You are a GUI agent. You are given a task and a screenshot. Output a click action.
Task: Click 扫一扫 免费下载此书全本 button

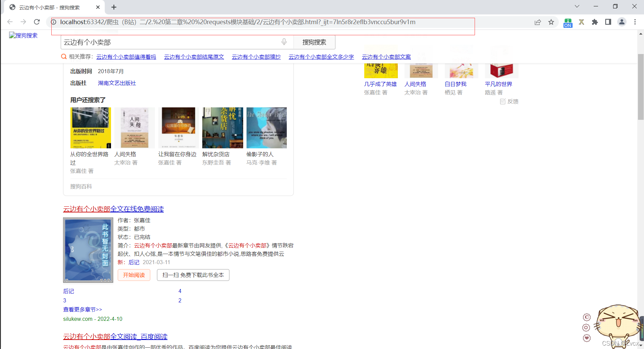[x=193, y=275]
